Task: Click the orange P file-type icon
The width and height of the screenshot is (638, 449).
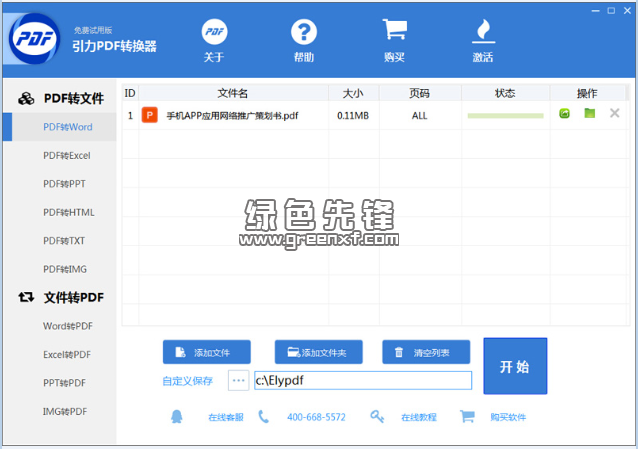Action: (150, 115)
